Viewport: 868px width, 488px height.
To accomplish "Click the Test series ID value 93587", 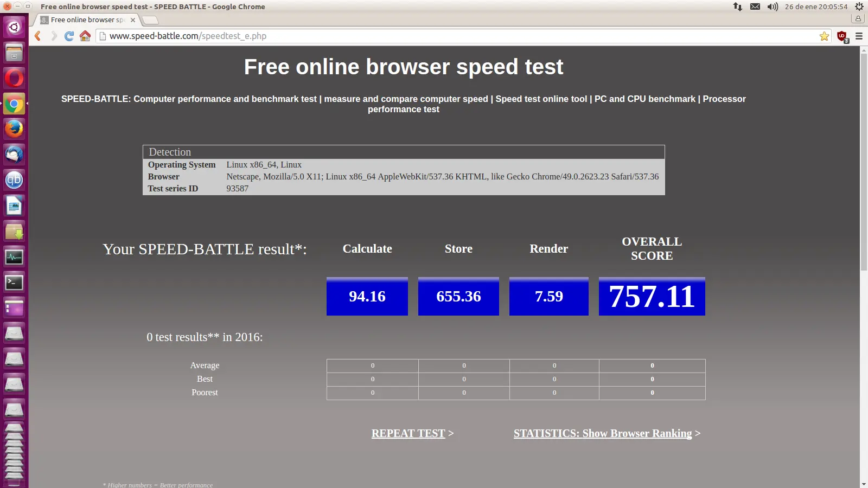I will coord(238,189).
